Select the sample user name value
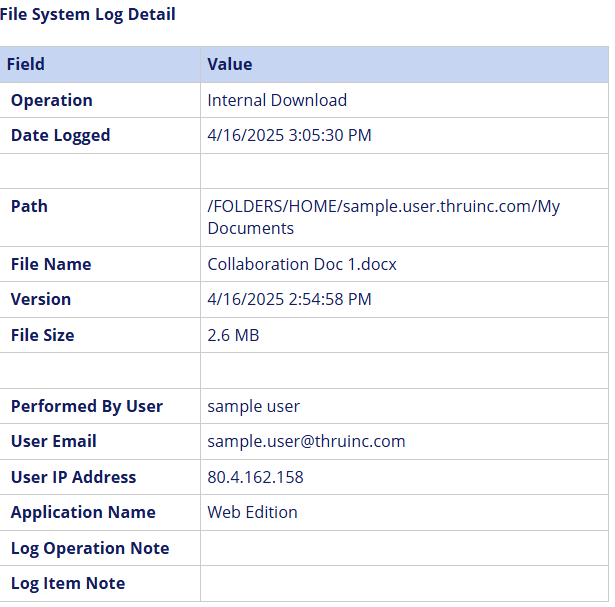This screenshot has height=607, width=615. pos(253,406)
